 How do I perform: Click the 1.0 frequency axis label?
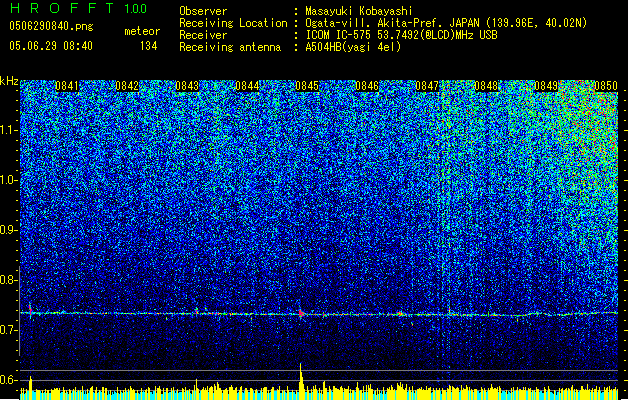[9, 180]
